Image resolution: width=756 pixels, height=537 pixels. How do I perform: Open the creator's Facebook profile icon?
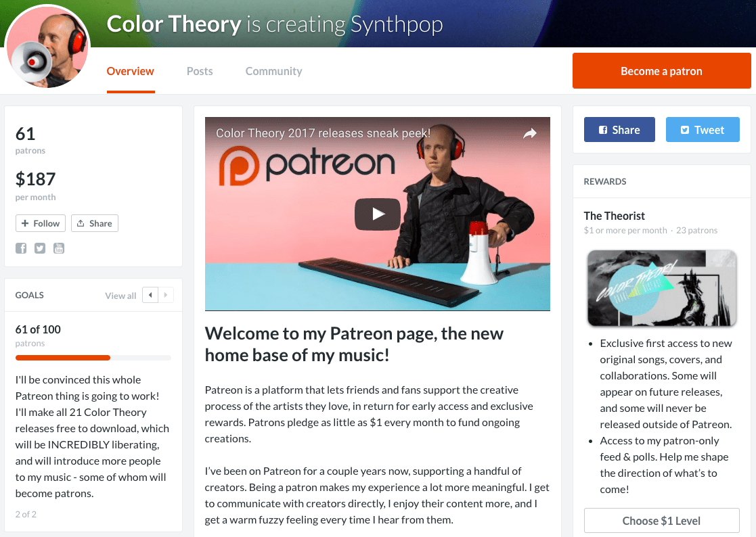[x=21, y=248]
